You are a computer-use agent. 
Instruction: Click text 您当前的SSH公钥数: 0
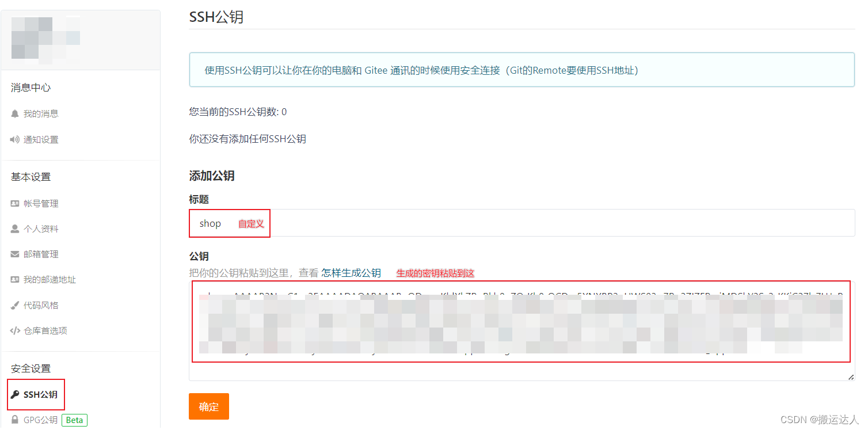[238, 112]
